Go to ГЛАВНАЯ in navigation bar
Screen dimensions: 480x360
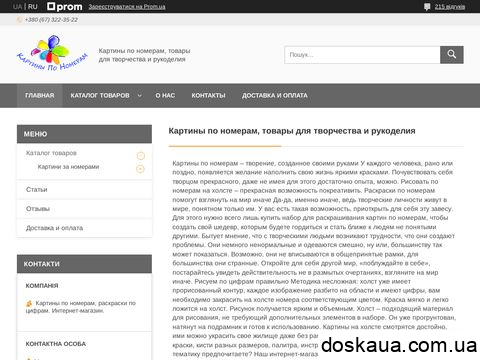click(40, 95)
